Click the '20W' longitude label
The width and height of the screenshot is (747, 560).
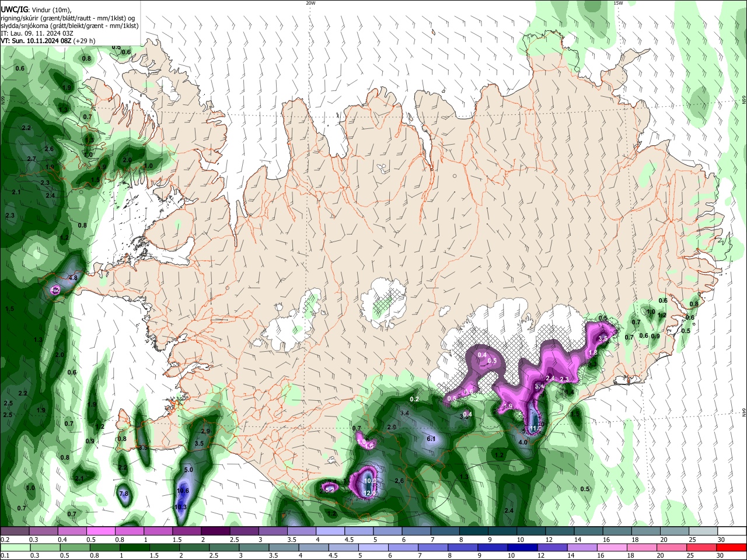click(310, 3)
